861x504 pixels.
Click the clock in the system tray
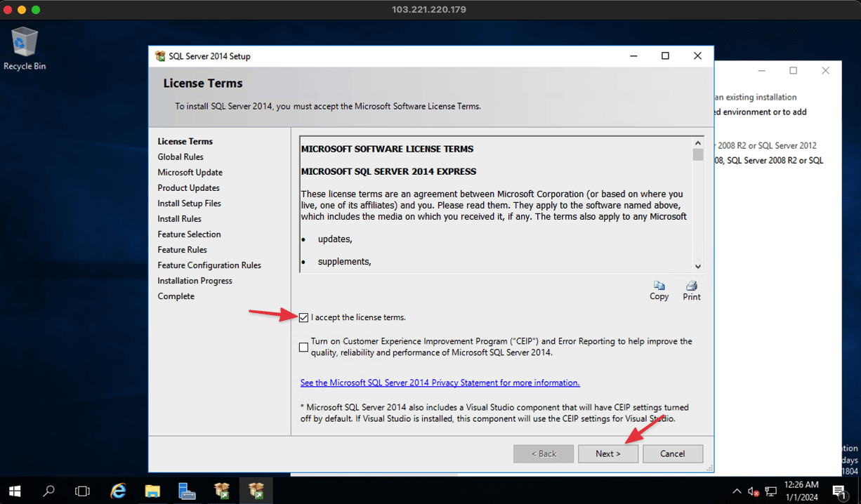[x=801, y=490]
